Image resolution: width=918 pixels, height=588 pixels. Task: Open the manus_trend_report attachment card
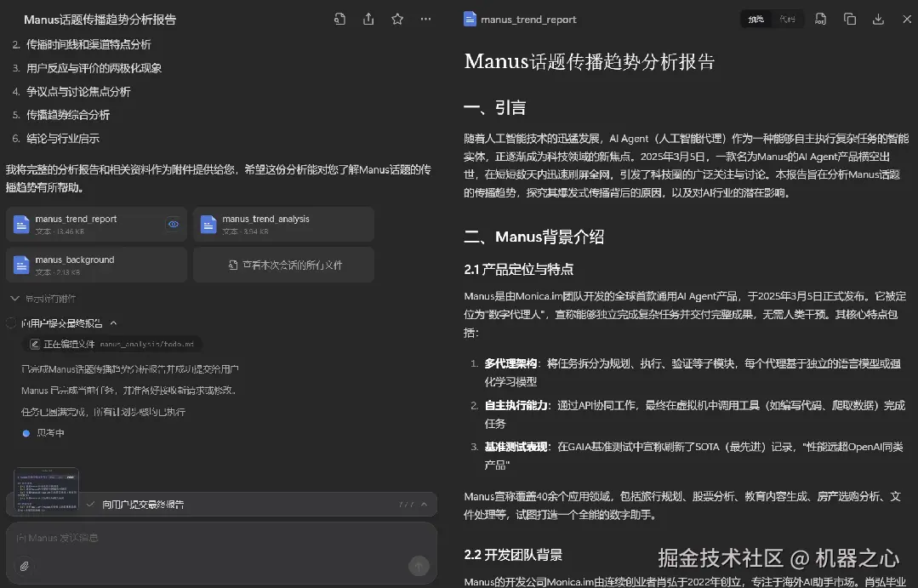click(x=97, y=225)
